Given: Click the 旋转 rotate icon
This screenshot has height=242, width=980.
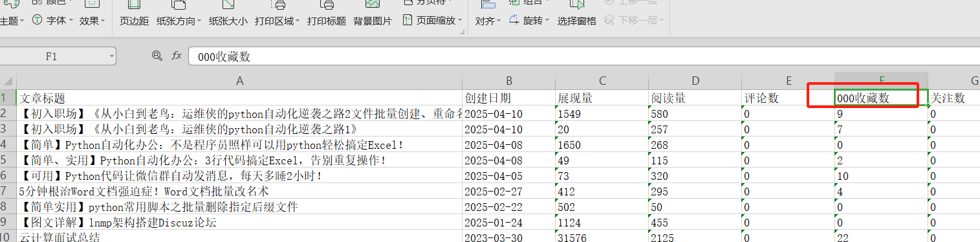Looking at the screenshot, I should pos(514,21).
